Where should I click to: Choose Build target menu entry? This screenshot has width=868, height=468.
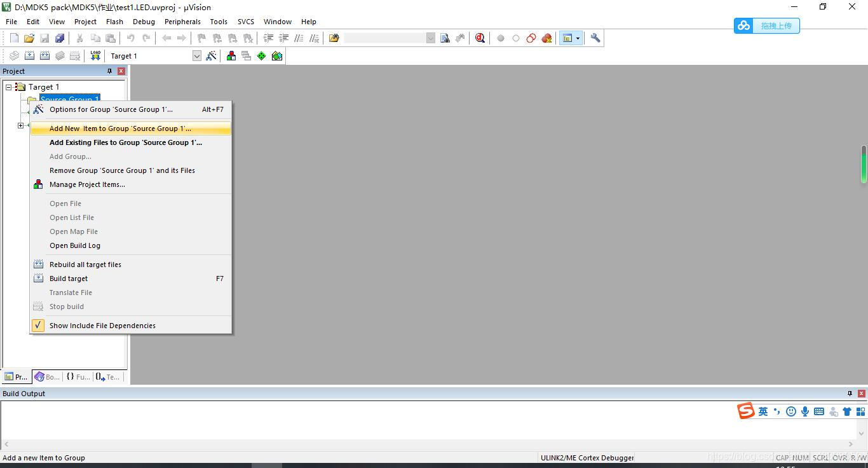[131, 279]
